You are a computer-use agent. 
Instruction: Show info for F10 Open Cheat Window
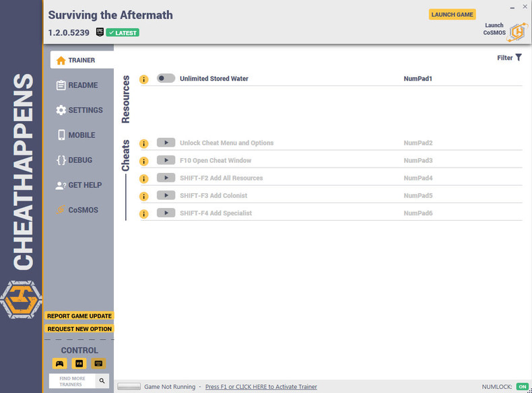click(x=144, y=162)
